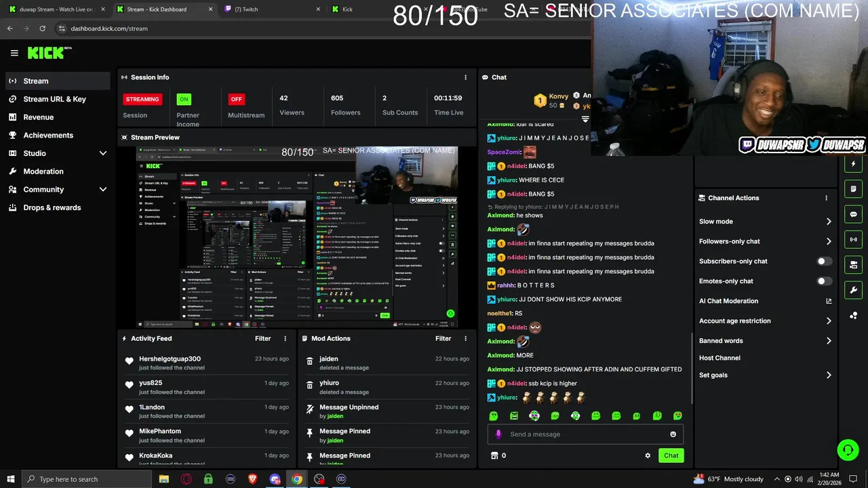Click the notes document sidebar icon
The height and width of the screenshot is (488, 868).
coord(853,188)
